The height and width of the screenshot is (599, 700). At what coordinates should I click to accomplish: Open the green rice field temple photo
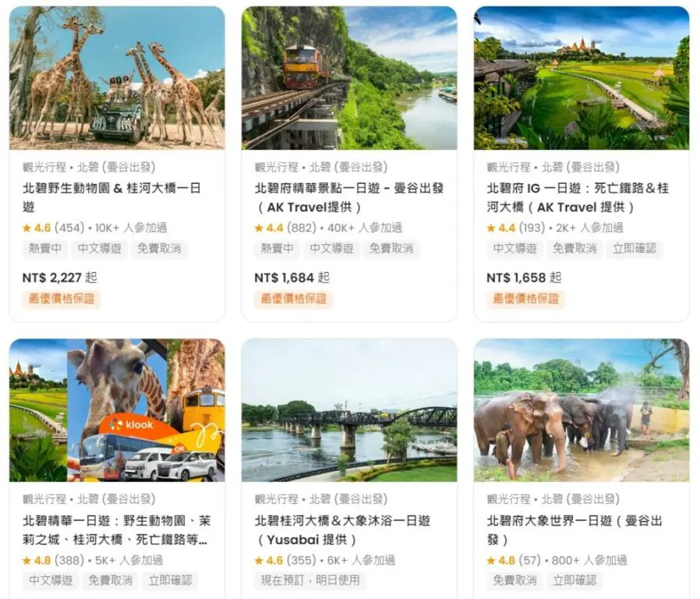tap(582, 78)
